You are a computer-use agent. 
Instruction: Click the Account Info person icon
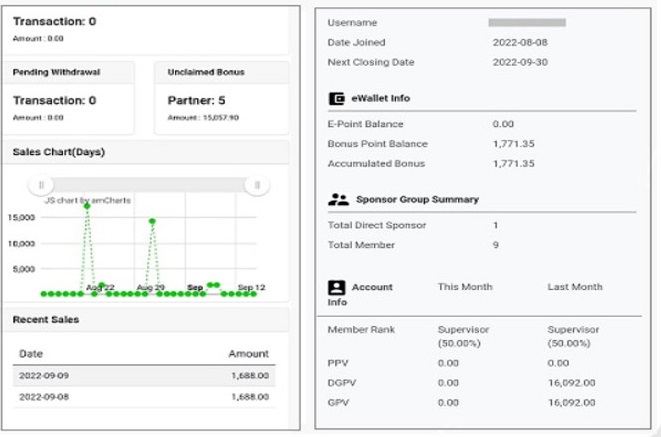coord(337,287)
